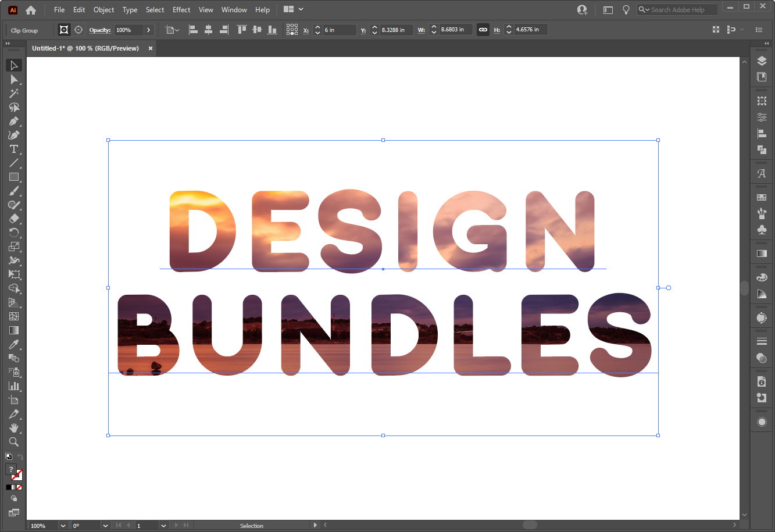
Task: Select the Symbol Sprayer tool
Action: point(14,372)
